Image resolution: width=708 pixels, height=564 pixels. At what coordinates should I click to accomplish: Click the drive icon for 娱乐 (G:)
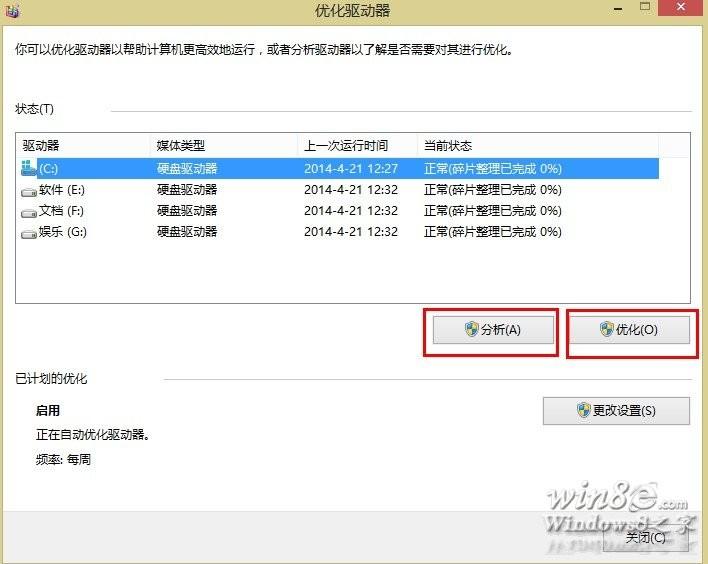(x=29, y=234)
